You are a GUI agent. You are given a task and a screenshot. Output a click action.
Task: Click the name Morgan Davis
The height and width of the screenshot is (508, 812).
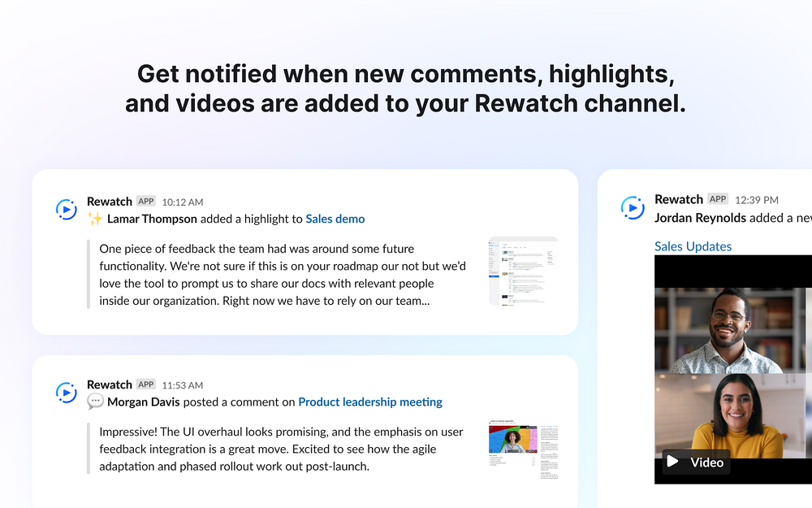click(x=144, y=402)
